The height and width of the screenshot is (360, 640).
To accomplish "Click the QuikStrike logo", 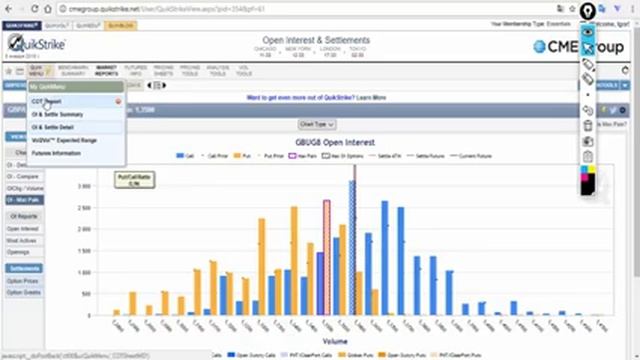I will click(x=37, y=43).
